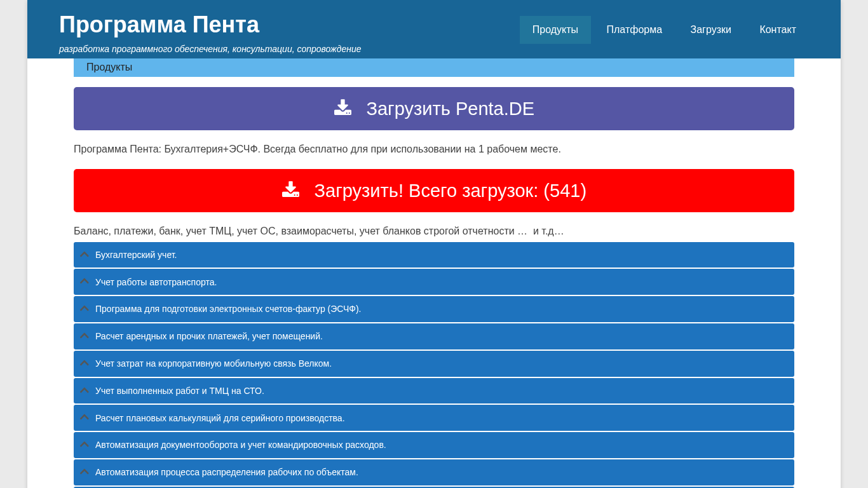Select the калькуляций для серийного производства title
Image resolution: width=868 pixels, height=488 pixels.
[220, 418]
